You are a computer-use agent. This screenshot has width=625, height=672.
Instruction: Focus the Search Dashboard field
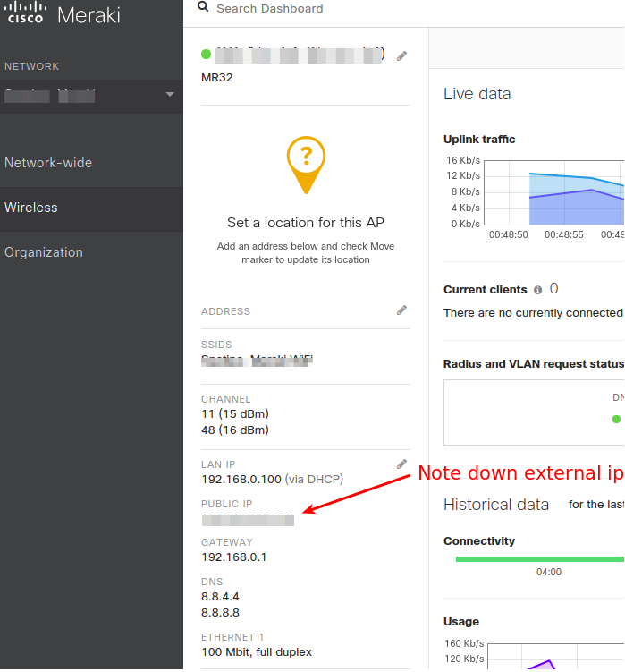click(269, 9)
